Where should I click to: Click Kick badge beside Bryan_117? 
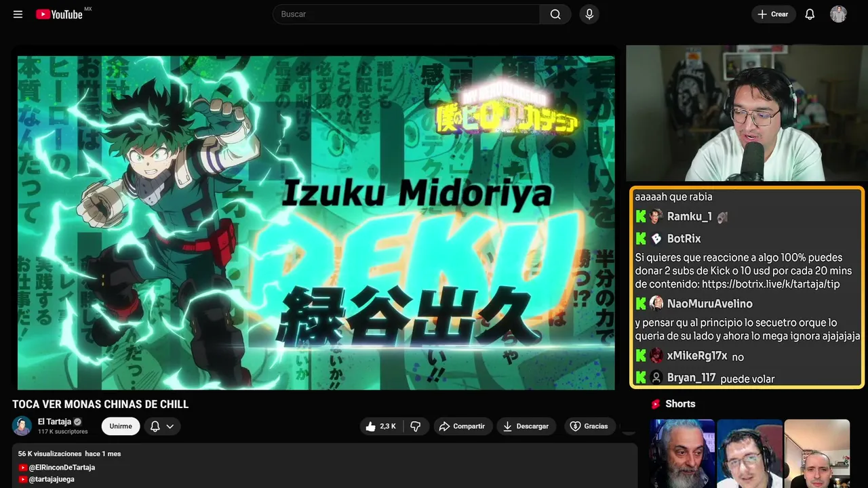(641, 378)
